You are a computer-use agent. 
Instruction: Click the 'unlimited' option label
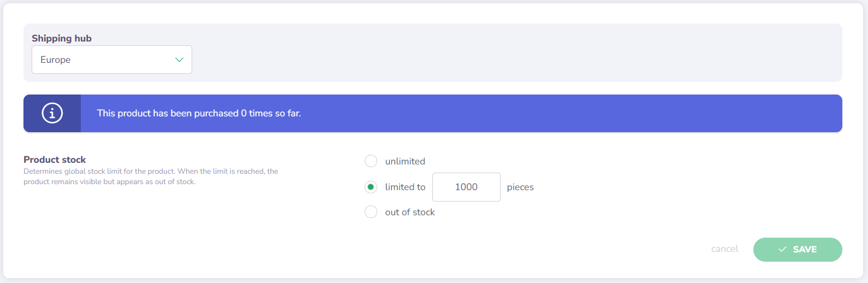405,161
